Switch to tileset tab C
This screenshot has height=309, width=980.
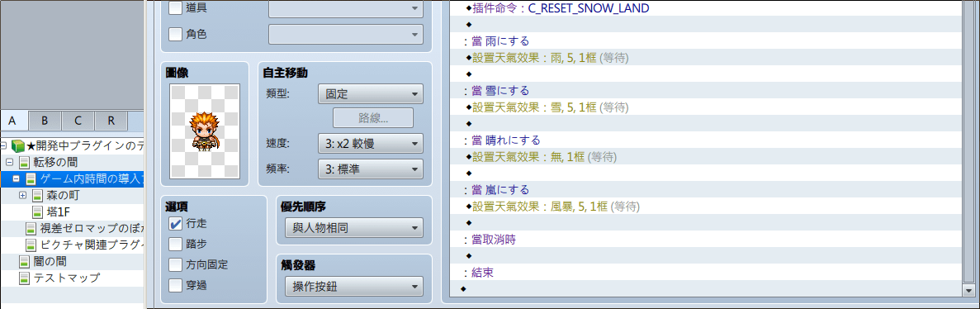[x=78, y=121]
